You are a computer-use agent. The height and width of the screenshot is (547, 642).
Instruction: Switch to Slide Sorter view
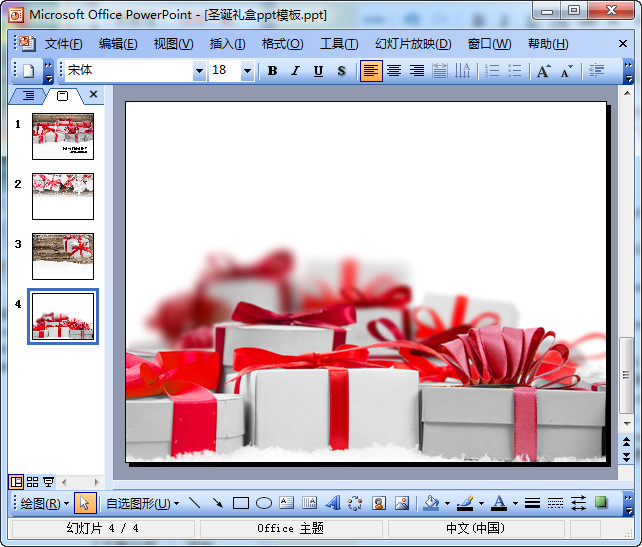click(x=32, y=482)
